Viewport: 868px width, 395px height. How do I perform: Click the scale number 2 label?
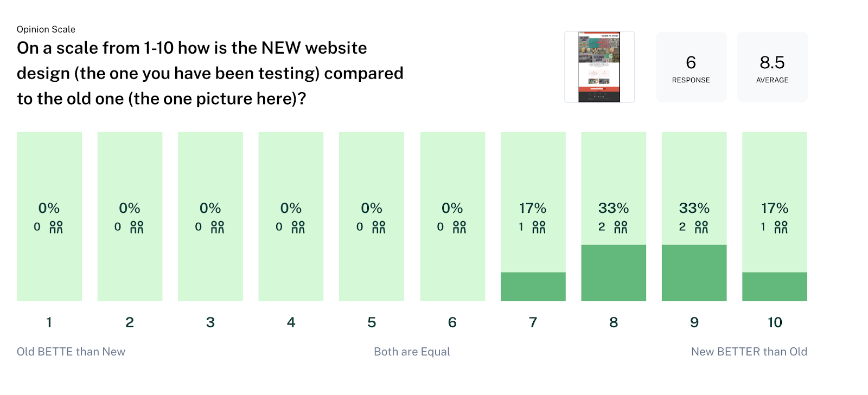tap(130, 322)
